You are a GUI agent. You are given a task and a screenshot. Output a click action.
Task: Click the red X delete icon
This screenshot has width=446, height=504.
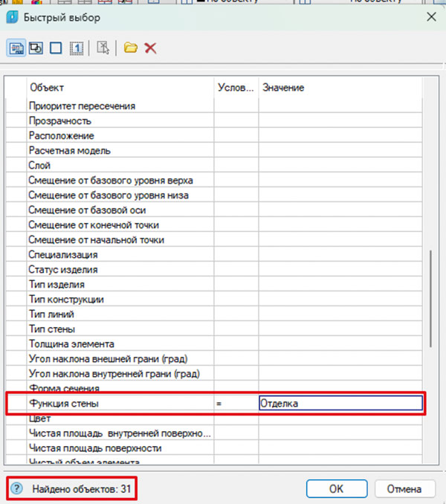151,48
